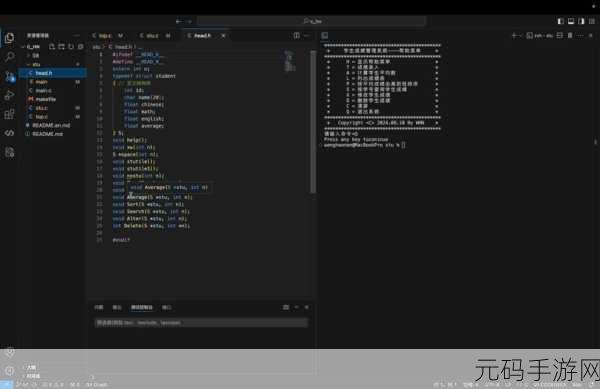Open the Problems tab in bottom panel
Image resolution: width=600 pixels, height=389 pixels.
point(99,307)
